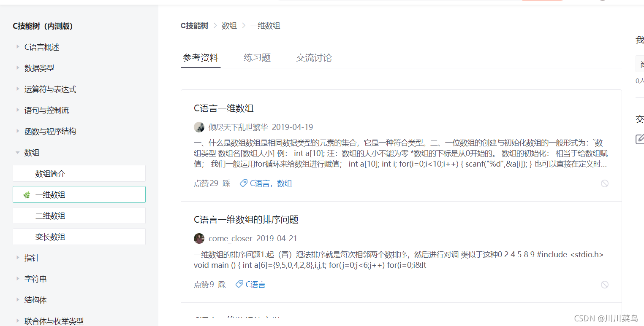
Task: Expand 函数与程序结构 in sidebar
Action: point(18,131)
